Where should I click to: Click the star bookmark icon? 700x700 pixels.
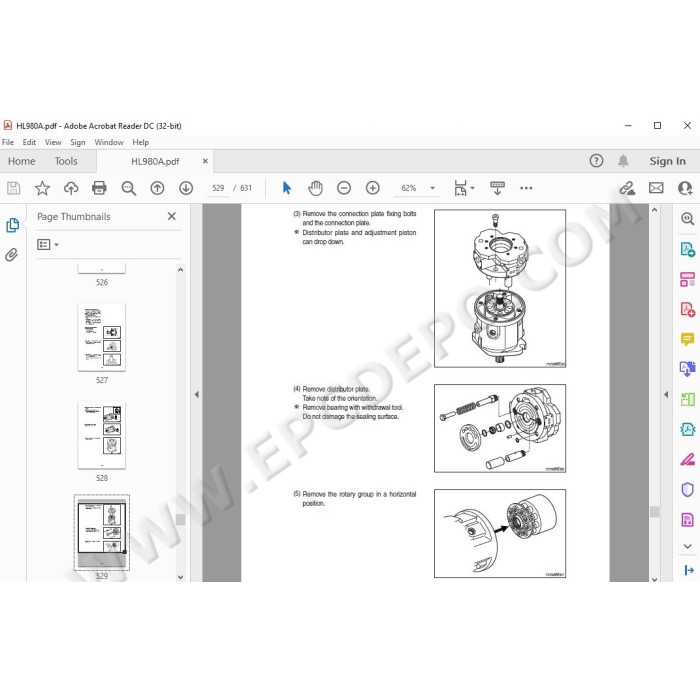click(42, 188)
